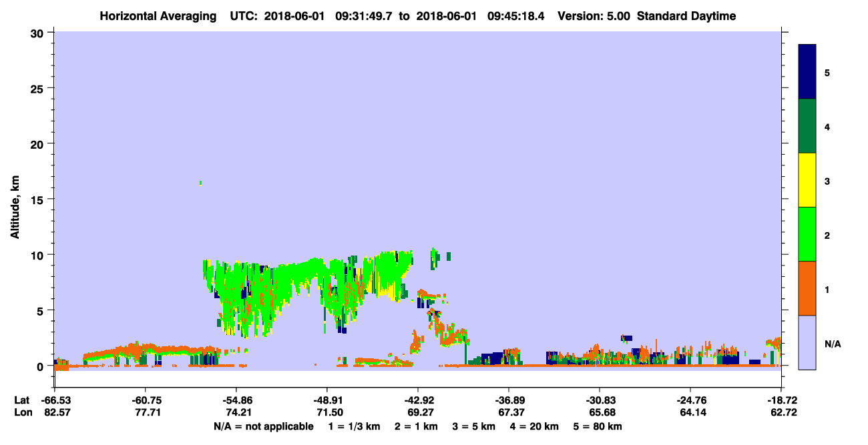The image size is (868, 445).
Task: Click the 'Version: 5.00' text in the title
Action: coord(594,16)
